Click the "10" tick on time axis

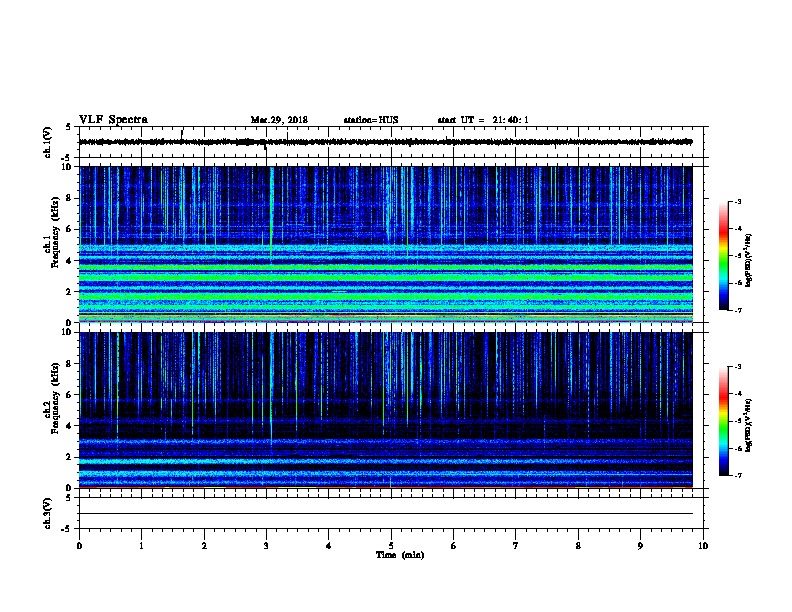703,546
